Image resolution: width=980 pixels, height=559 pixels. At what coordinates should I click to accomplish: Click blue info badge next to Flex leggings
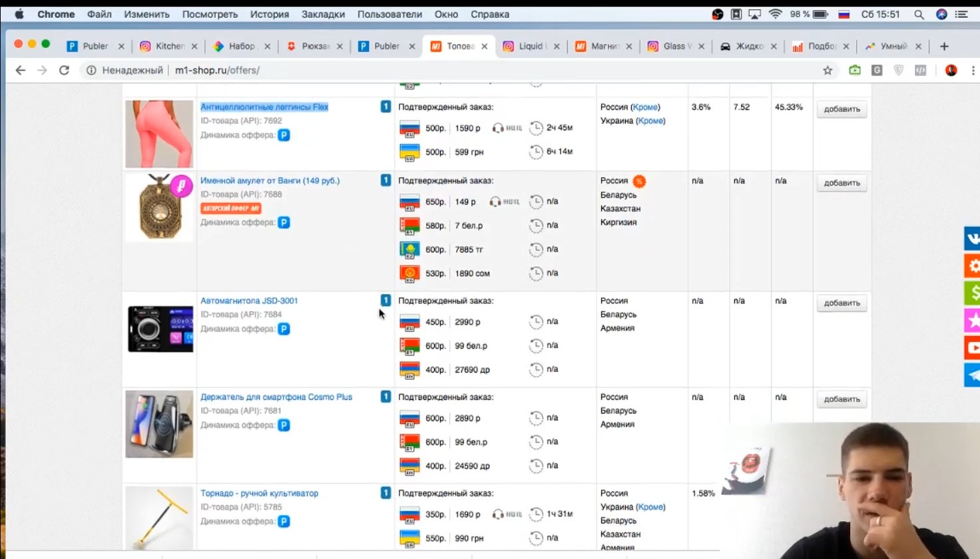tap(385, 106)
